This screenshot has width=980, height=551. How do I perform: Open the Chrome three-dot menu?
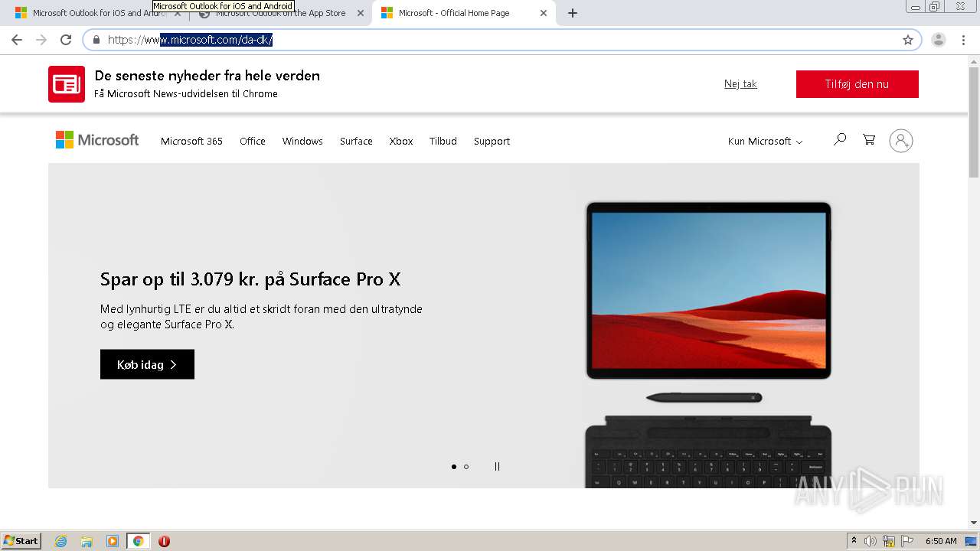963,40
